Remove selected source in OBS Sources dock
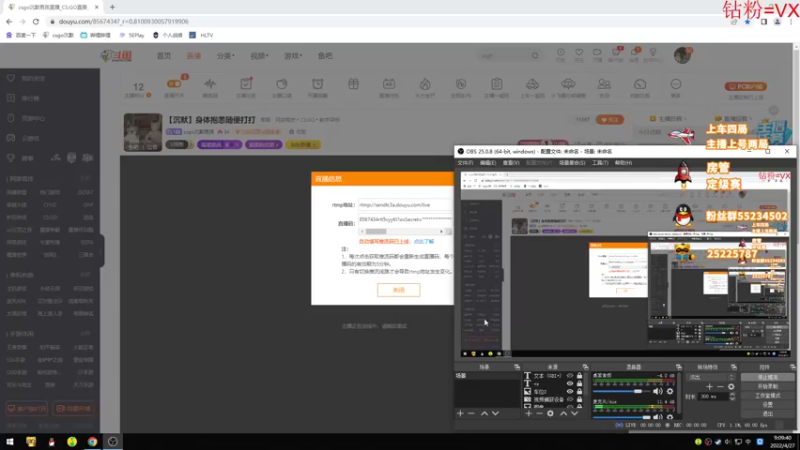Viewport: 800px width, 450px height. 539,413
